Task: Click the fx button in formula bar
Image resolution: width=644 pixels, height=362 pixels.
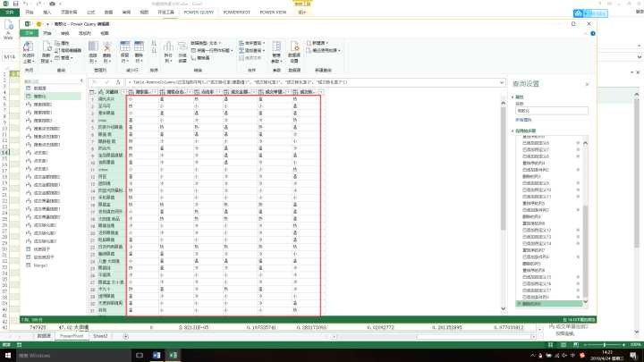Action: (x=118, y=82)
